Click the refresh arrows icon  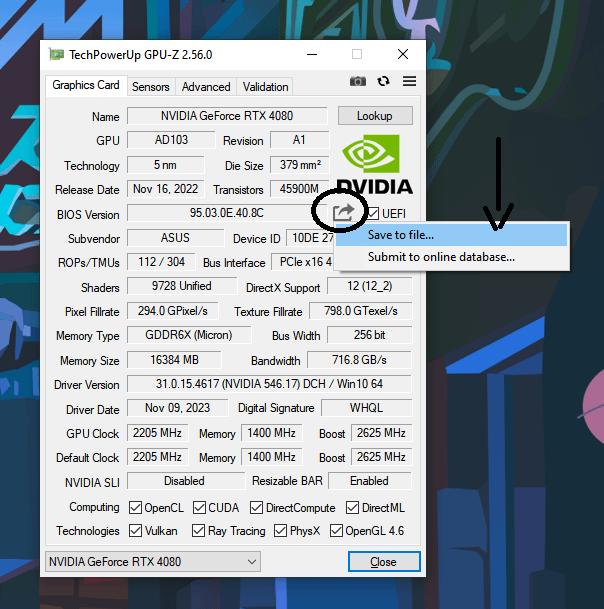pos(383,81)
